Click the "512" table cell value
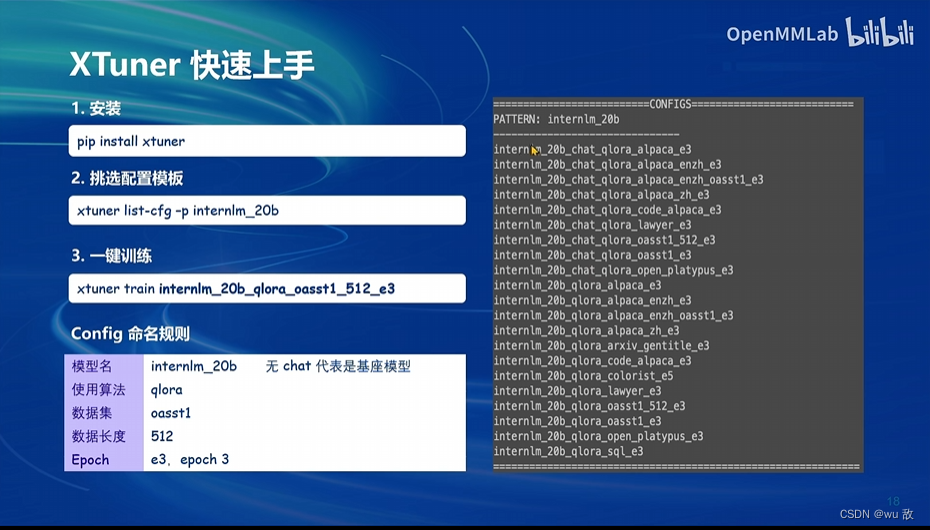This screenshot has width=930, height=530. (x=162, y=436)
